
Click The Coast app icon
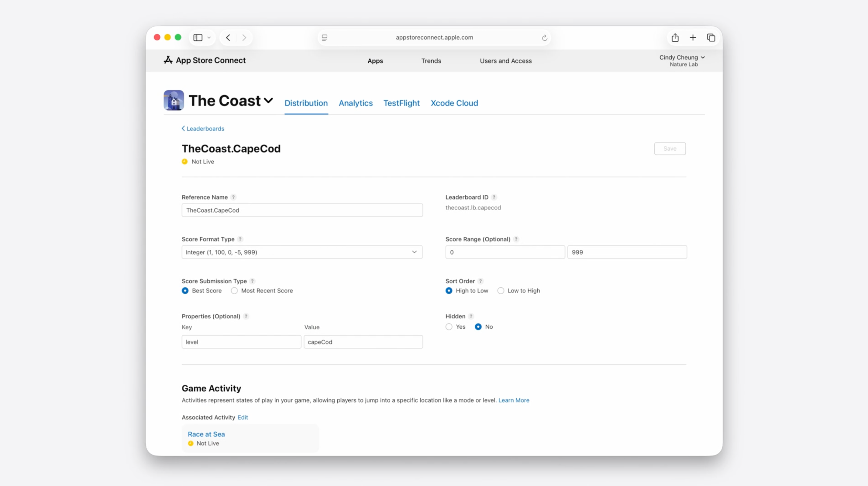click(174, 100)
